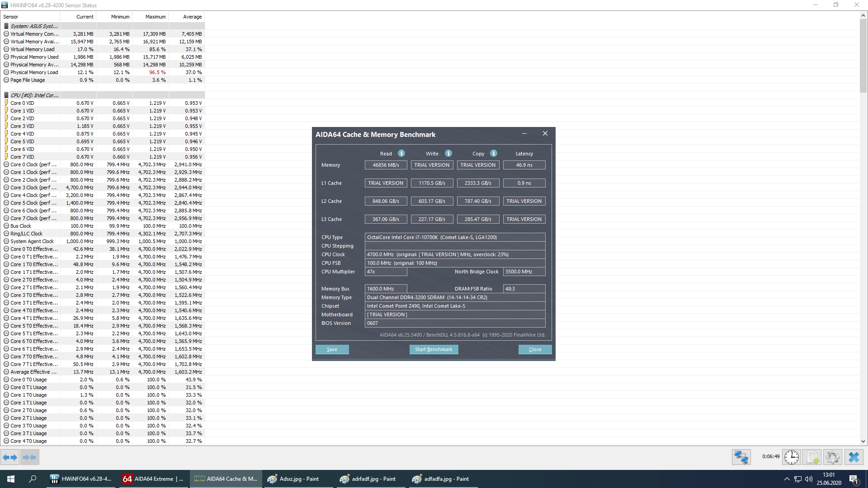Click the Bus Clock sensor icon
868x488 pixels.
pos(6,226)
